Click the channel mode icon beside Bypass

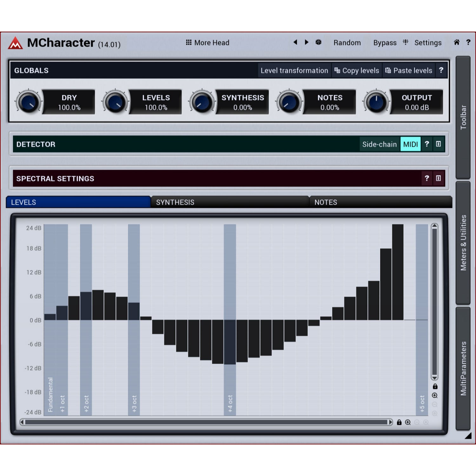click(x=406, y=42)
